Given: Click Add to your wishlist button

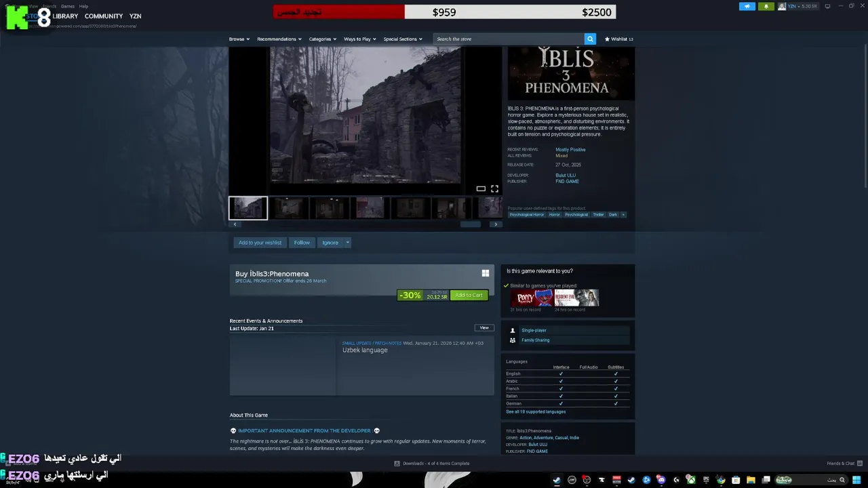Looking at the screenshot, I should tap(260, 243).
